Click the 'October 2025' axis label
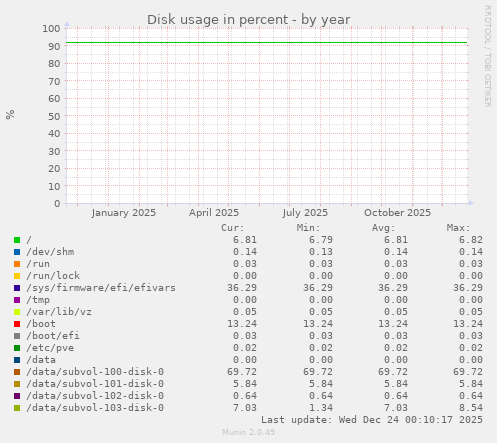 pos(397,213)
